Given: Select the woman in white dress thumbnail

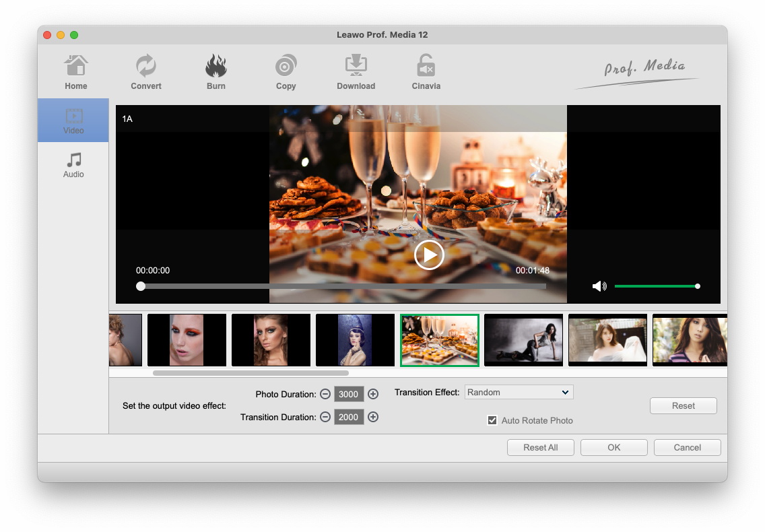Looking at the screenshot, I should (x=608, y=339).
